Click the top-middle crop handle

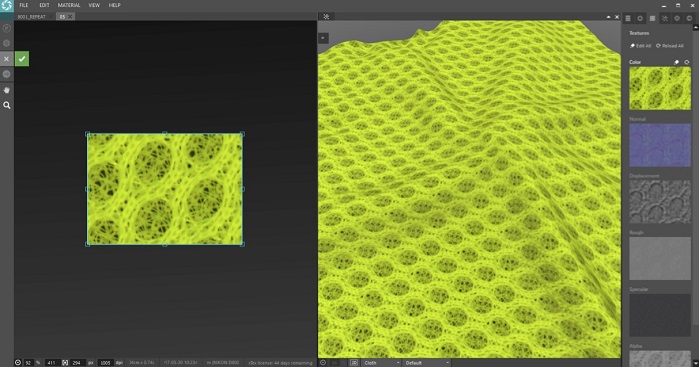[x=165, y=133]
